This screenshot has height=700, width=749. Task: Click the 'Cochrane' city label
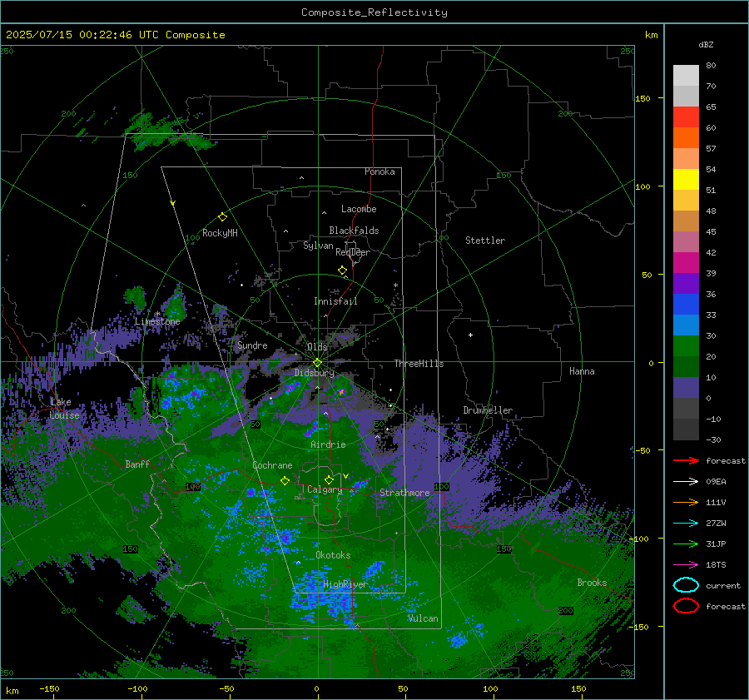[272, 465]
